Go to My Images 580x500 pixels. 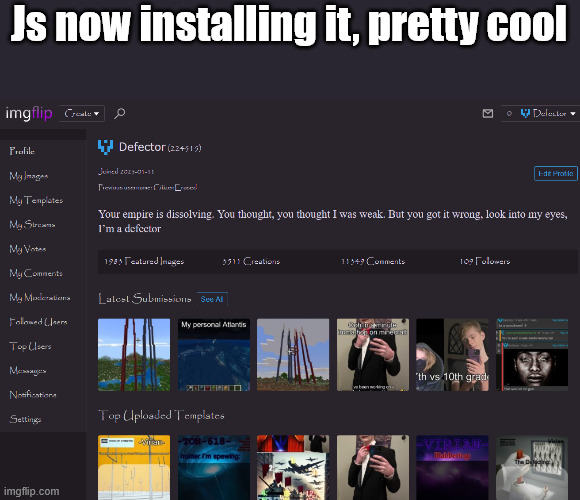click(28, 176)
